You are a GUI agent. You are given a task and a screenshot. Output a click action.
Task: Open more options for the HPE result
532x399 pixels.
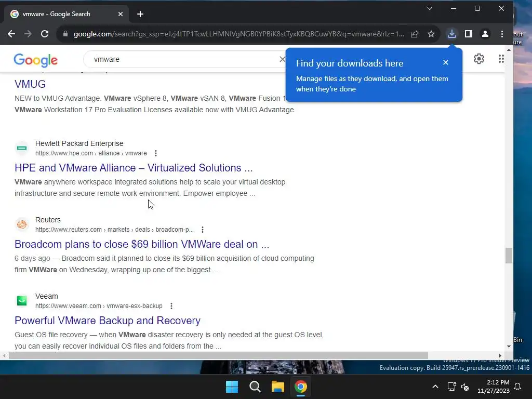pyautogui.click(x=156, y=153)
